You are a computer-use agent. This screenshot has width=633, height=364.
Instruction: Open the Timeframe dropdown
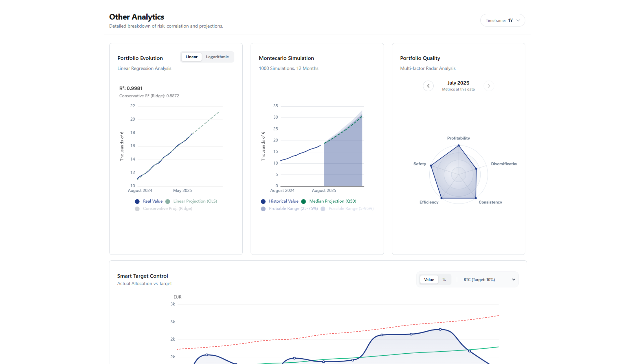click(502, 20)
